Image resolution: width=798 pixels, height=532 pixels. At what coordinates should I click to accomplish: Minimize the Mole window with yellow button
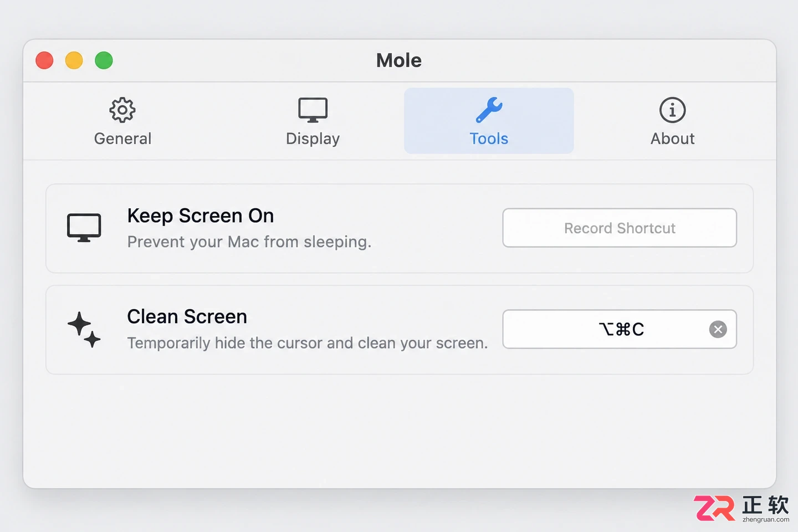[x=74, y=60]
